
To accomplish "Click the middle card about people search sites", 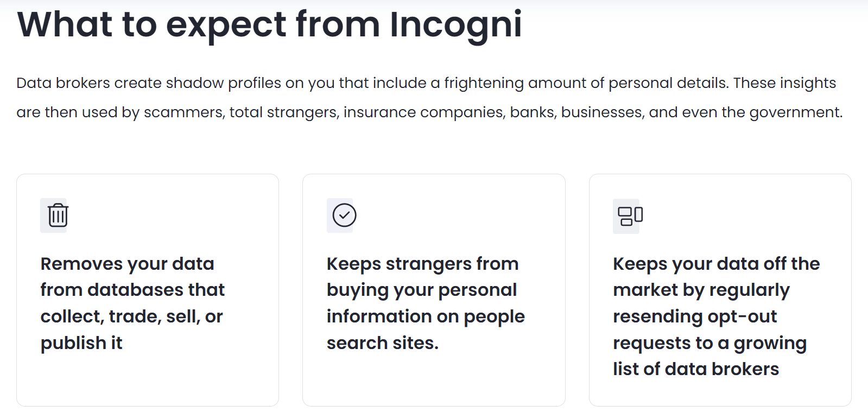I will click(x=434, y=290).
